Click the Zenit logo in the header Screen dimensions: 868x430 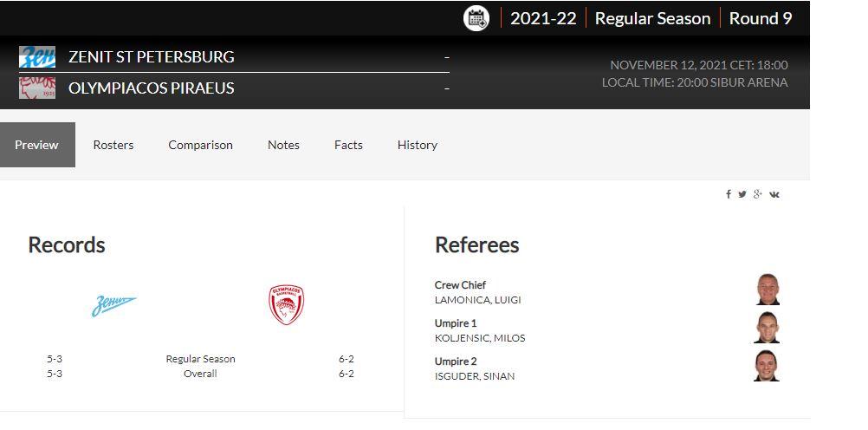pos(37,57)
